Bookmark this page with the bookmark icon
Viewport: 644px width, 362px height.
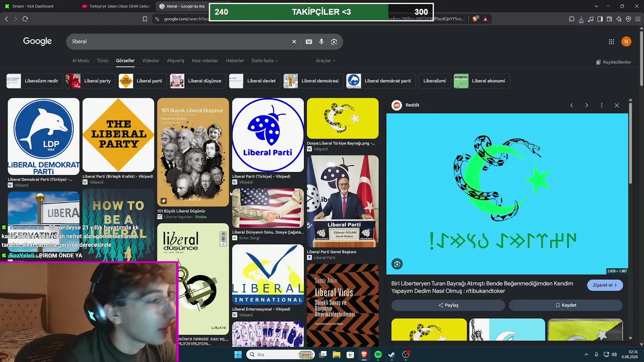pyautogui.click(x=145, y=19)
